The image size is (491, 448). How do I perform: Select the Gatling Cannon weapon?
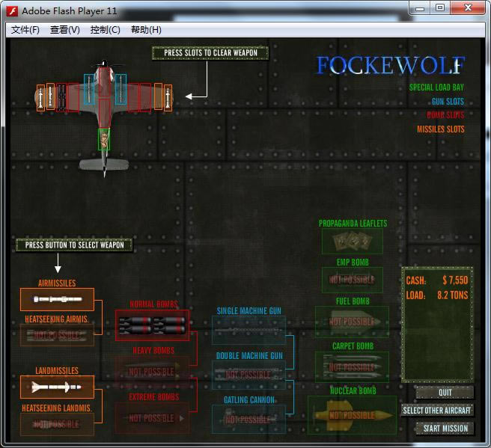[x=248, y=419]
